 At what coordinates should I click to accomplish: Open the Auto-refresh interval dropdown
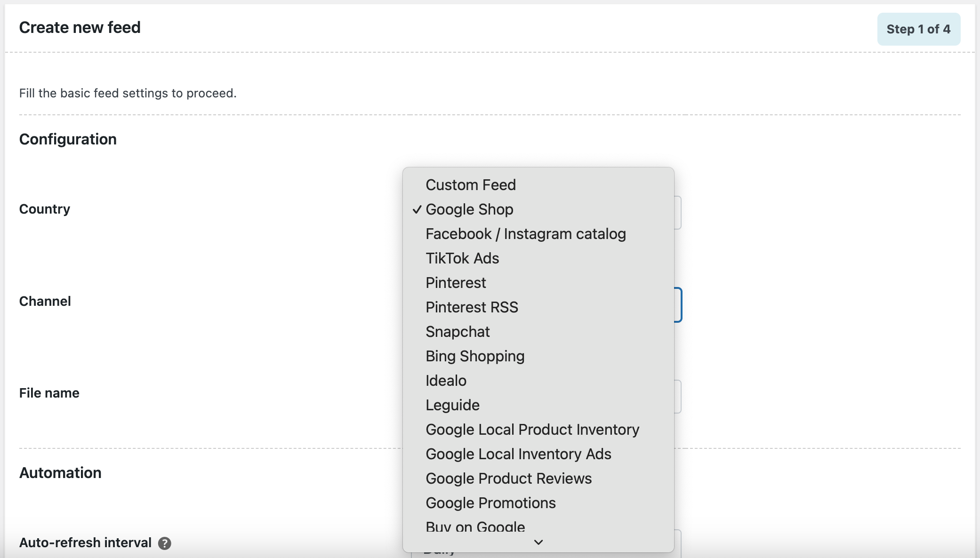(x=678, y=544)
